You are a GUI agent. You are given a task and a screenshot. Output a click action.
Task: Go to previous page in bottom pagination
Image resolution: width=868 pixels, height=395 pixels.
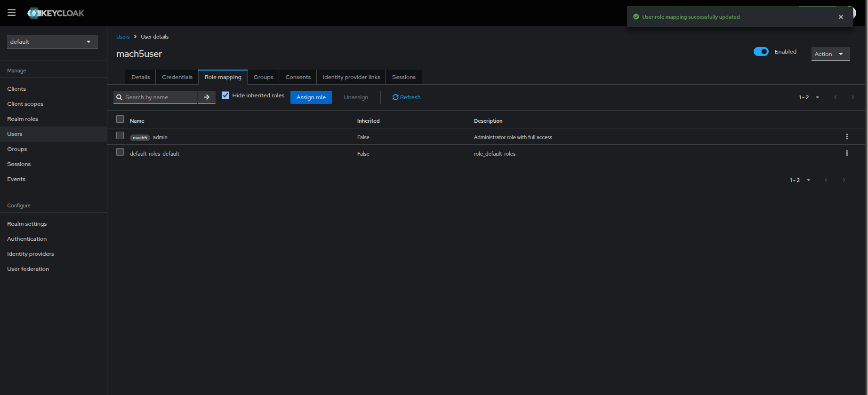point(826,180)
